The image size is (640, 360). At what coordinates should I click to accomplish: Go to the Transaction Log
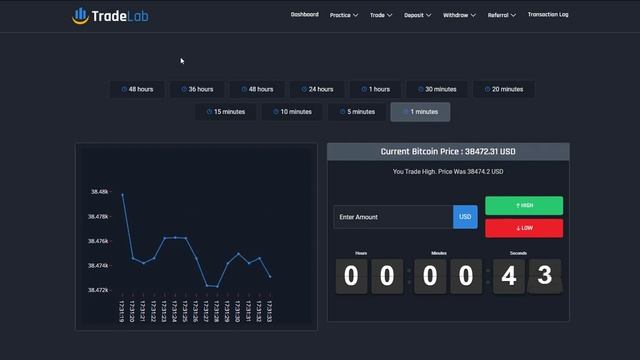click(548, 15)
